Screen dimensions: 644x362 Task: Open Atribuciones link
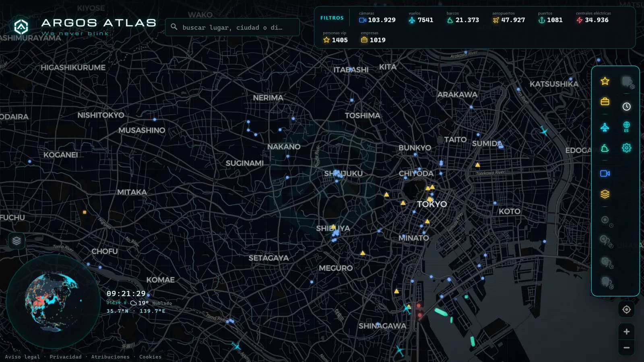tap(110, 357)
